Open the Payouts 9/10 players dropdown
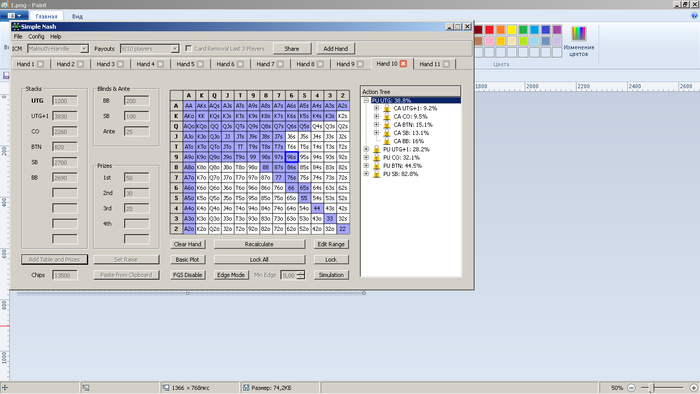The image size is (700, 394). pos(175,49)
